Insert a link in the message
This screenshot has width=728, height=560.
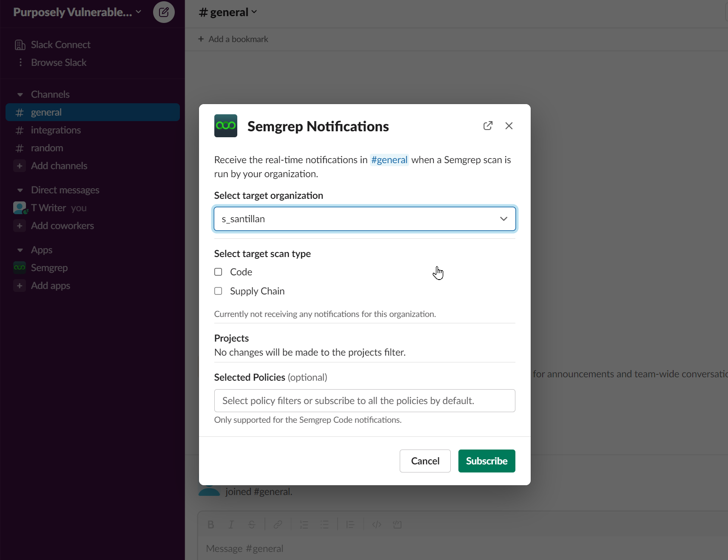click(x=277, y=524)
